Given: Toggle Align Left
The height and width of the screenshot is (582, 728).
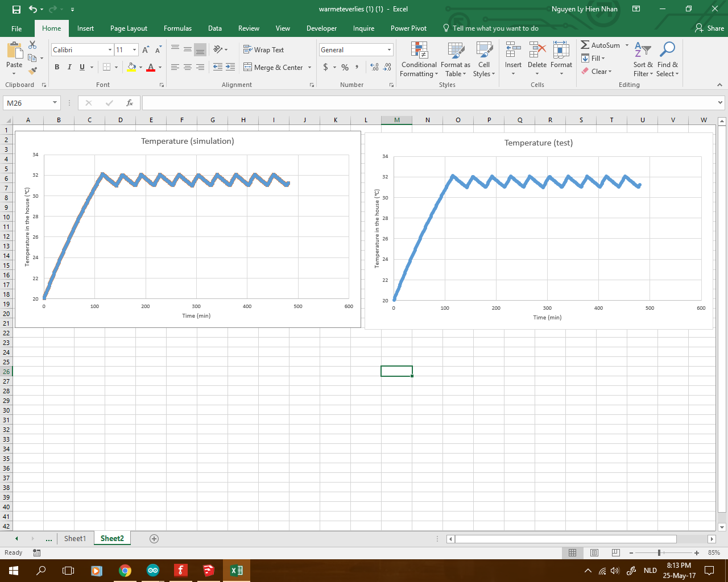Looking at the screenshot, I should click(x=175, y=67).
